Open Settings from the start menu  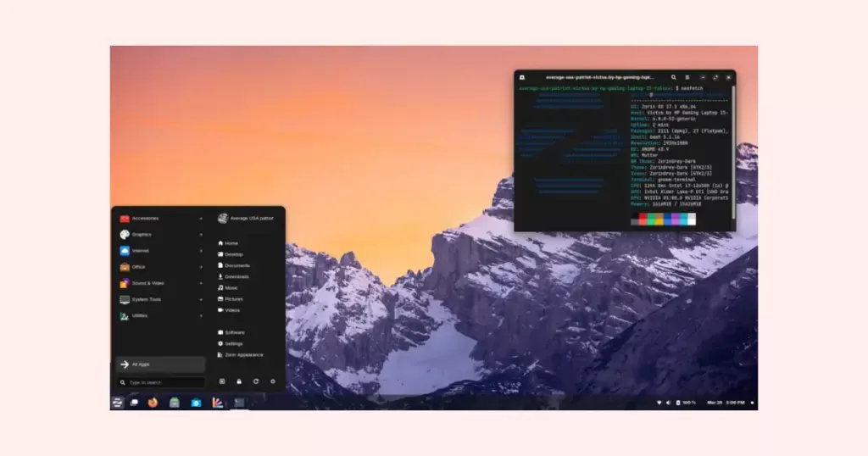(x=231, y=343)
